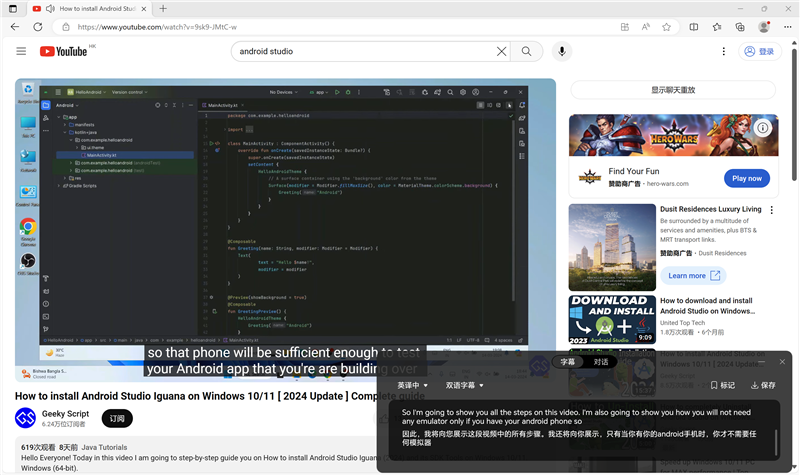Minimize the subtitle translation panel
The height and width of the screenshot is (475, 800).
761,362
